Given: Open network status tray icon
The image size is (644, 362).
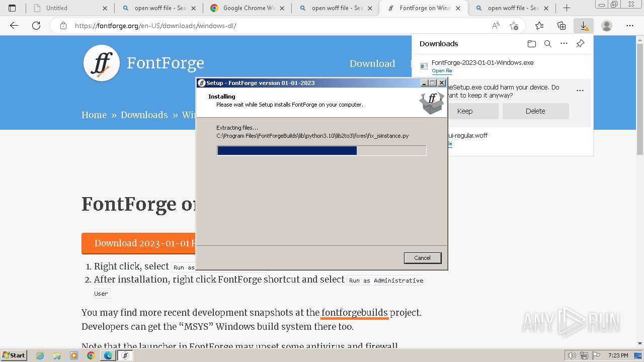Looking at the screenshot, I should click(584, 355).
